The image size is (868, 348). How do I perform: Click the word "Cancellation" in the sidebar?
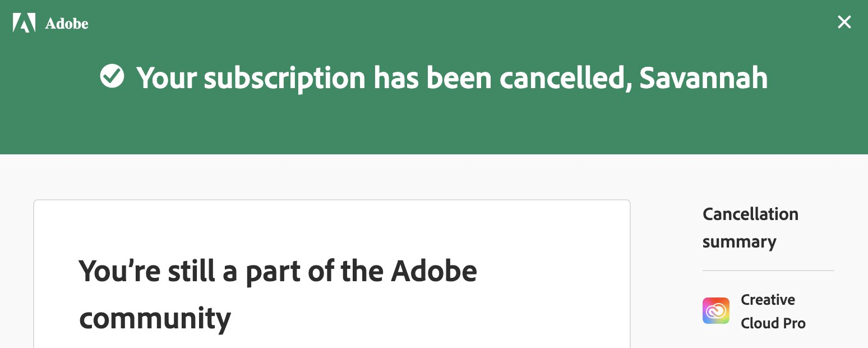pyautogui.click(x=750, y=214)
